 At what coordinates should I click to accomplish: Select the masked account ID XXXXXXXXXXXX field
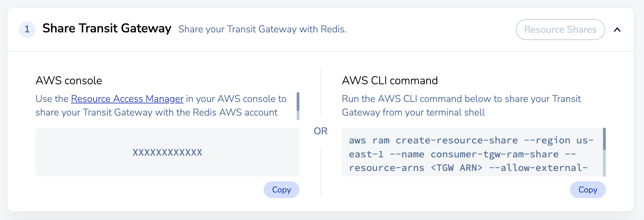[167, 152]
